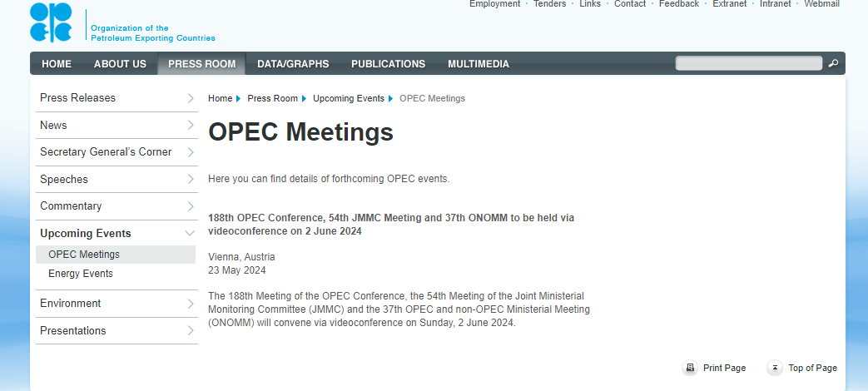Click the arrow icon beside News
Viewport: 868px width, 391px height.
191,126
